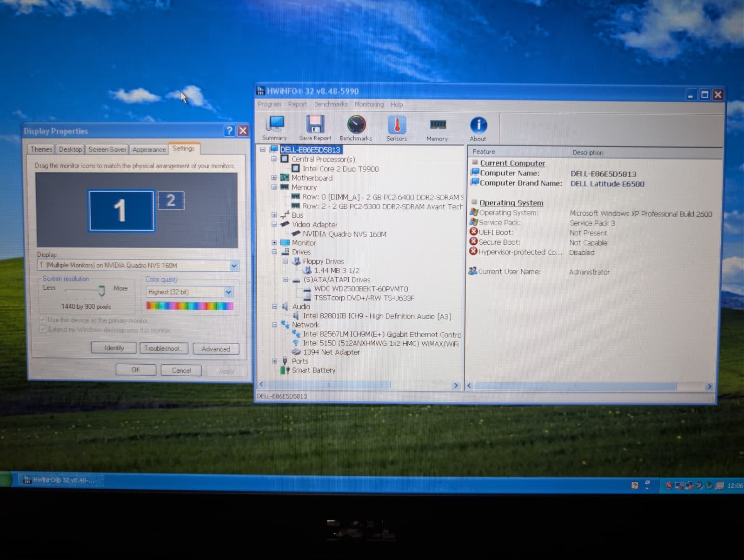The height and width of the screenshot is (560, 744).
Task: Click the Identify button
Action: pyautogui.click(x=114, y=348)
